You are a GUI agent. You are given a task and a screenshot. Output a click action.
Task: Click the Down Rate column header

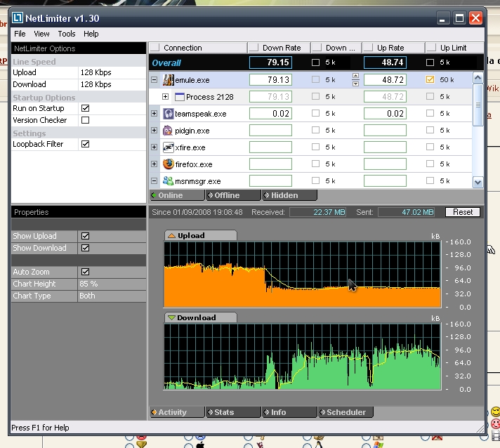tap(279, 48)
